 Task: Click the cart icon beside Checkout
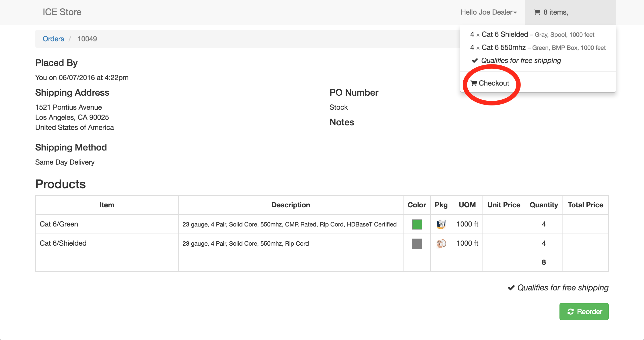click(x=474, y=83)
